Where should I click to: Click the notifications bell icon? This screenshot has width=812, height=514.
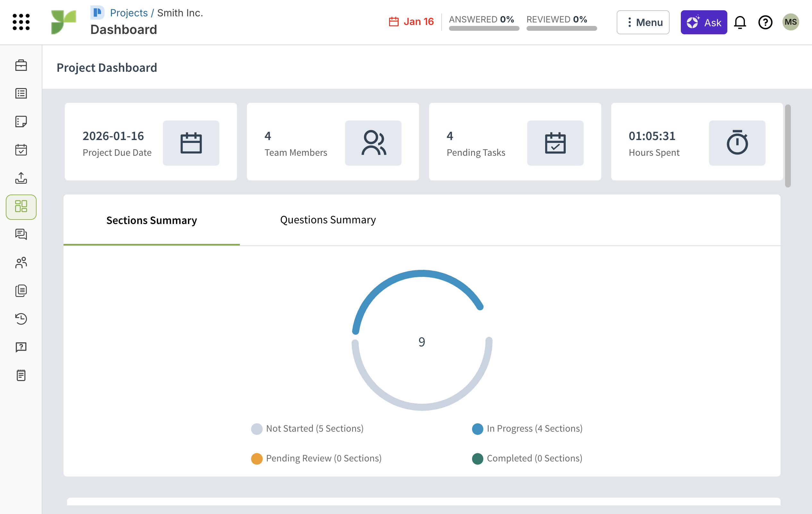[x=740, y=22]
